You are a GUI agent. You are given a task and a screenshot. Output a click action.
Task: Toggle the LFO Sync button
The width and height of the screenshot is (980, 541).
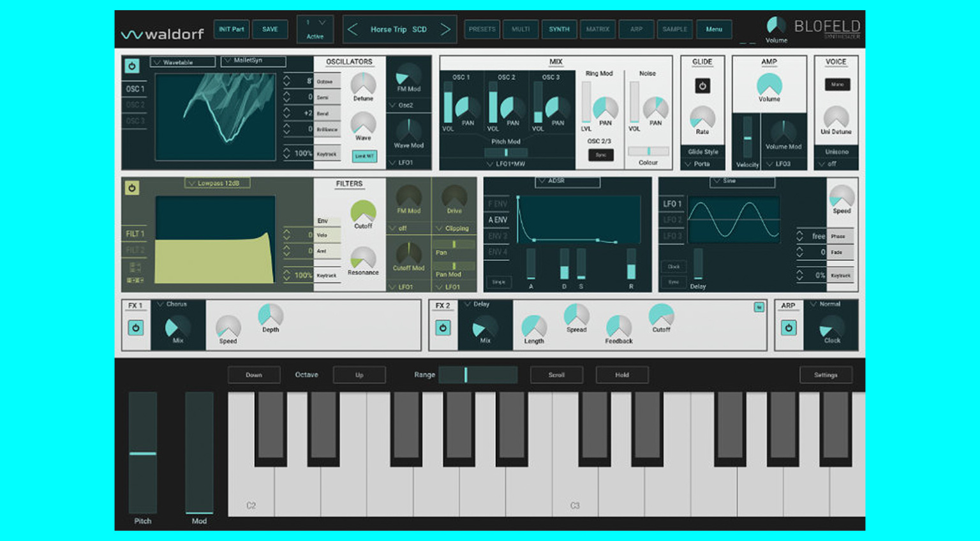point(674,282)
